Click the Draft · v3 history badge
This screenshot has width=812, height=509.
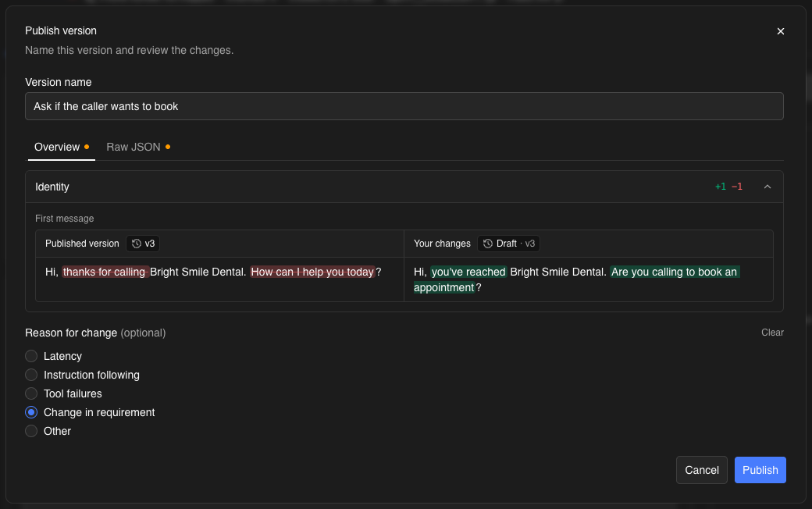click(508, 244)
